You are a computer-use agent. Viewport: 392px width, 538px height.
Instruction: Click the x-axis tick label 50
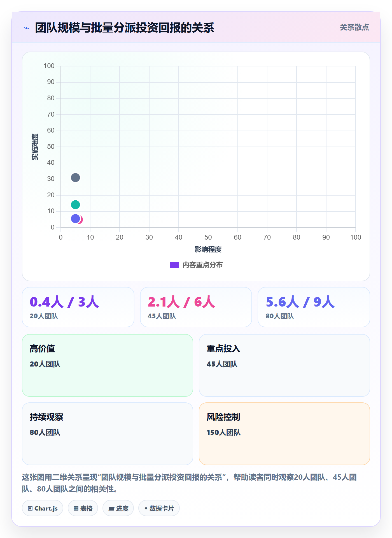(208, 237)
